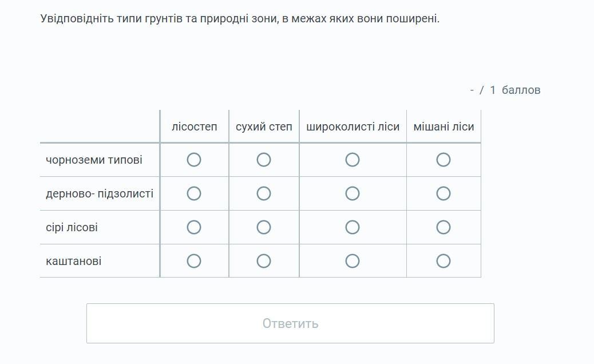The image size is (594, 364).
Task: Select лісостеп for дерново-підзолисті
Action: pyautogui.click(x=194, y=193)
